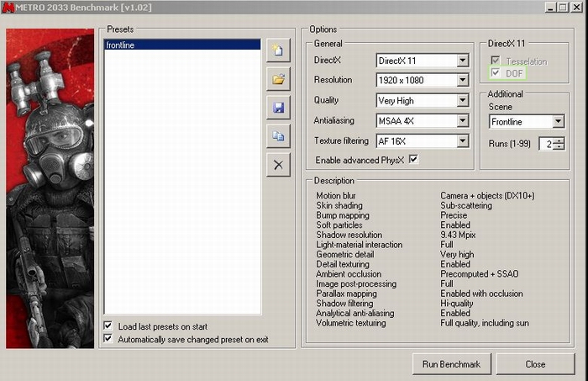Expand the Antialiasing MSAA 4X dropdown

click(462, 121)
